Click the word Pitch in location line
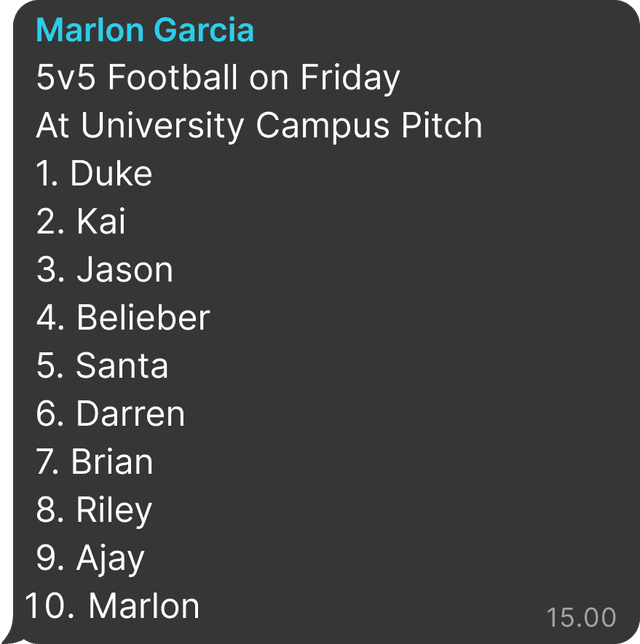The image size is (640, 644). (x=442, y=125)
